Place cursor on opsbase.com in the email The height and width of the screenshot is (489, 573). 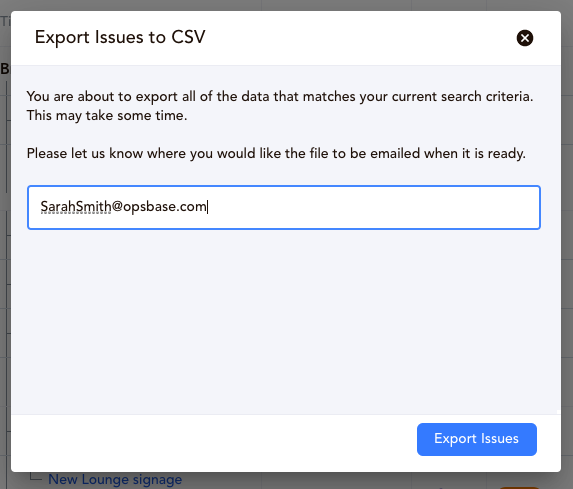(x=165, y=206)
